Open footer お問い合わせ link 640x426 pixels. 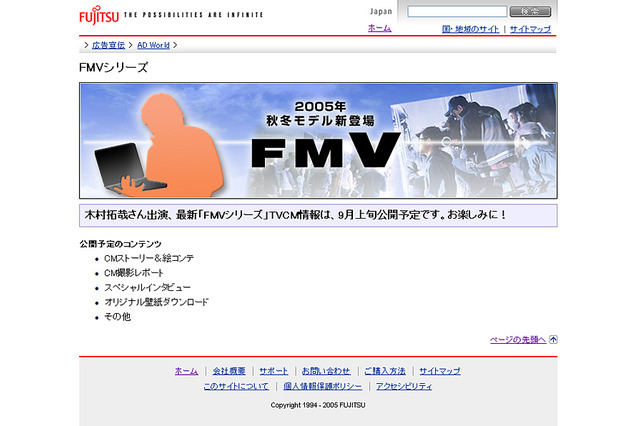click(326, 371)
